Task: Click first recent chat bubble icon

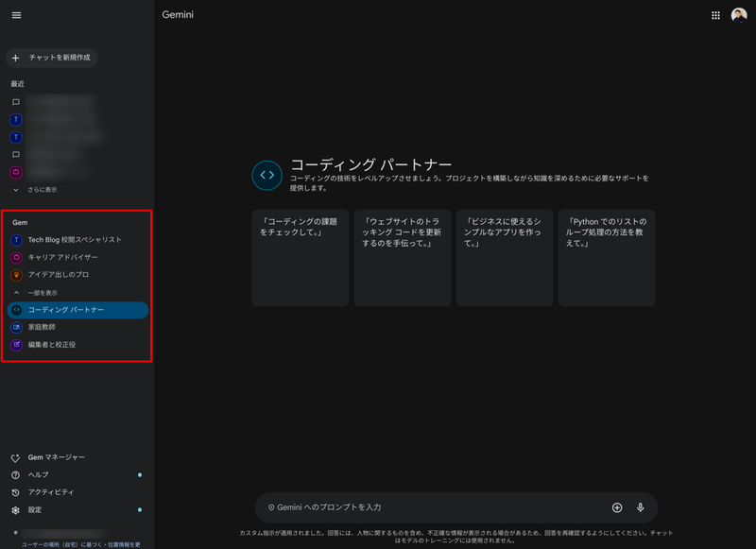Action: tap(16, 102)
